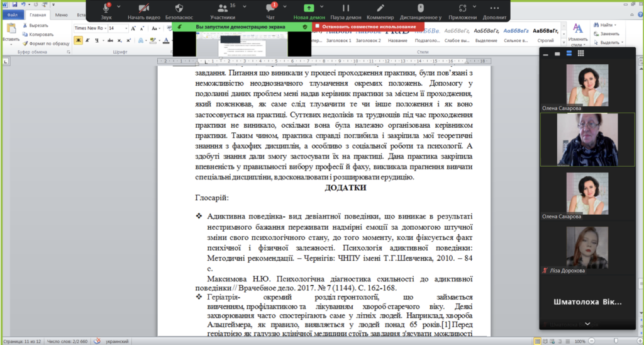Increase font size with grow font icon
This screenshot has height=345, width=644.
tap(133, 28)
